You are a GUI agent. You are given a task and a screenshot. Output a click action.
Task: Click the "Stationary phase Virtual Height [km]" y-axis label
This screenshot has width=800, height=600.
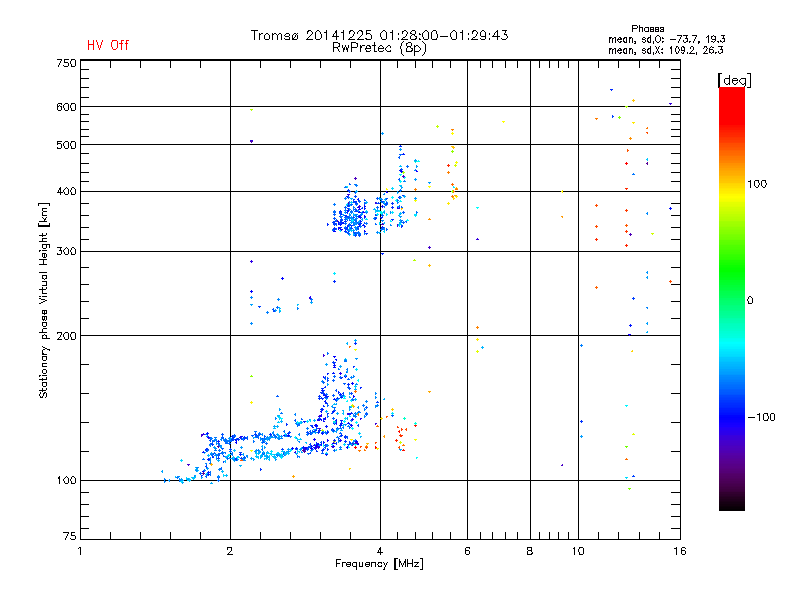click(x=44, y=301)
